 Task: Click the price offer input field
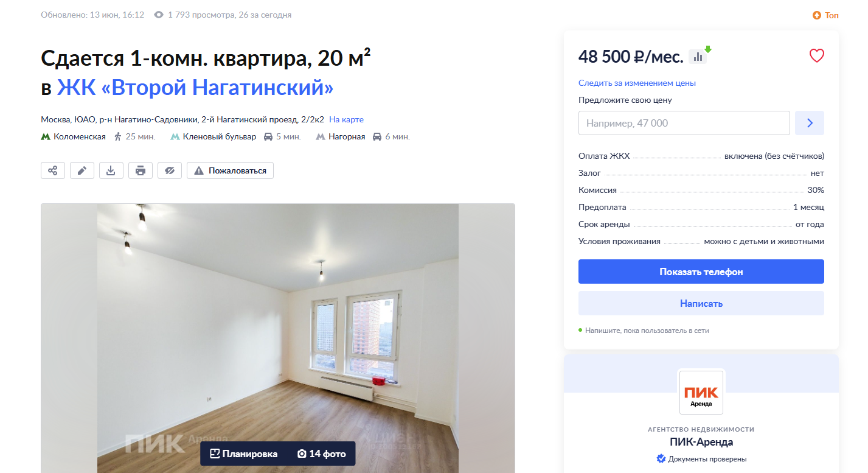click(684, 123)
